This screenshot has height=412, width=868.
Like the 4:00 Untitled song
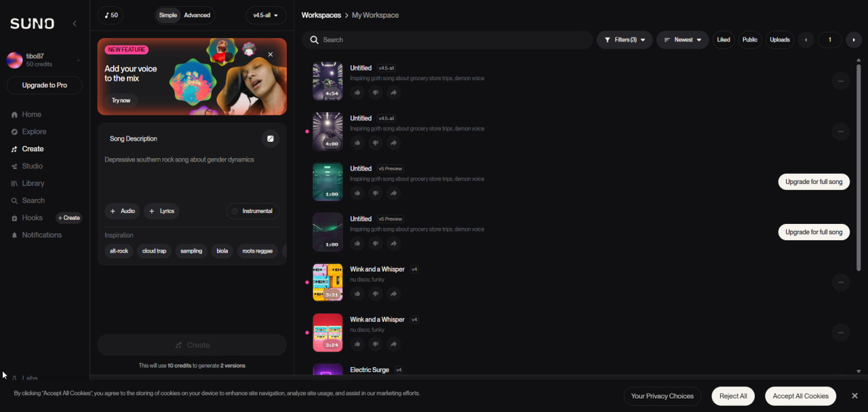(357, 143)
